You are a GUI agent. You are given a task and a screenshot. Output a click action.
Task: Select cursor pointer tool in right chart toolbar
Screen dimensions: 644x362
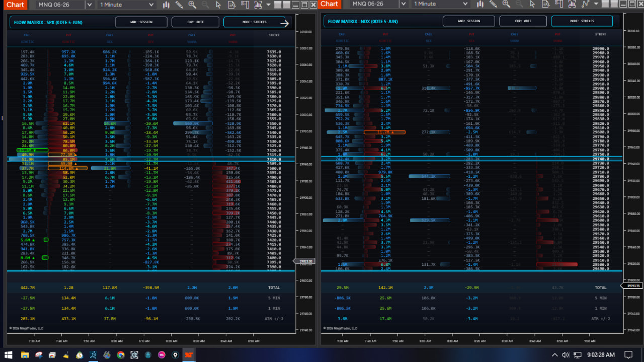coord(532,5)
